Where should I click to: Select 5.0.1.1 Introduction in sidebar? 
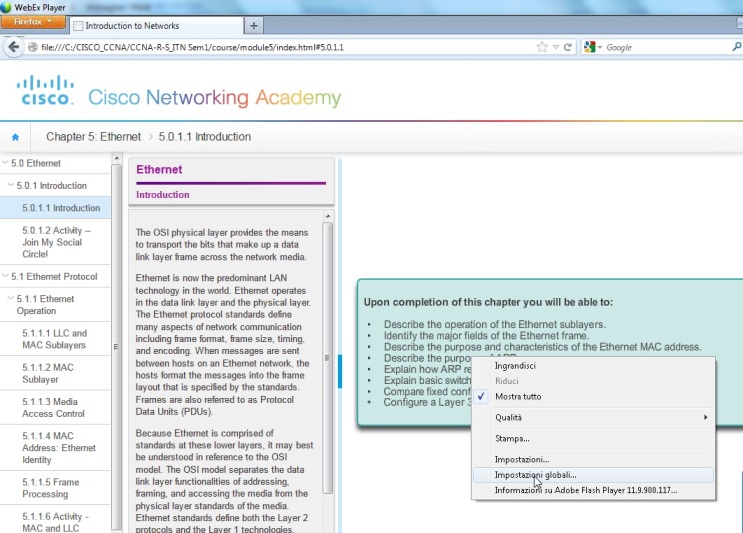(x=55, y=208)
